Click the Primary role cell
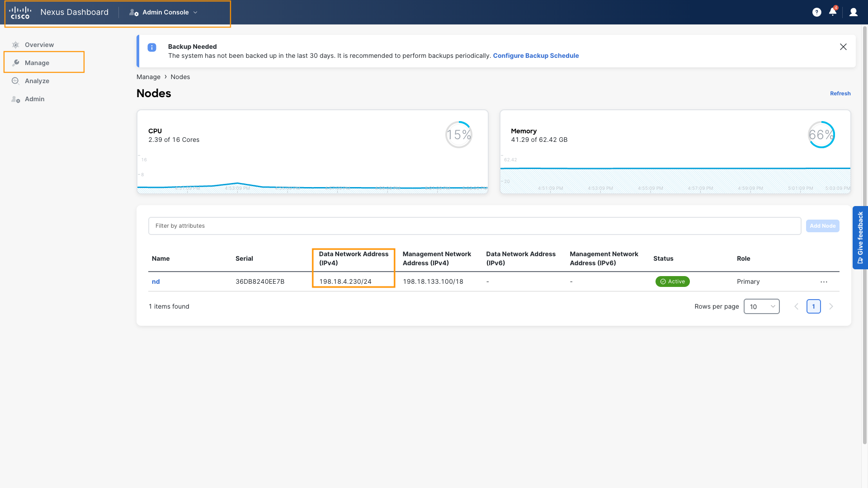The height and width of the screenshot is (488, 868). pyautogui.click(x=748, y=282)
